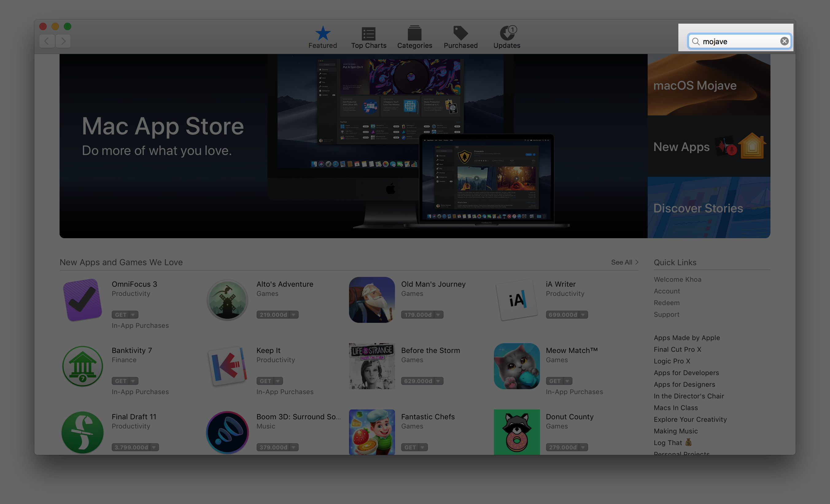Open the Mac App Store hero banner
The height and width of the screenshot is (504, 830).
click(x=353, y=146)
